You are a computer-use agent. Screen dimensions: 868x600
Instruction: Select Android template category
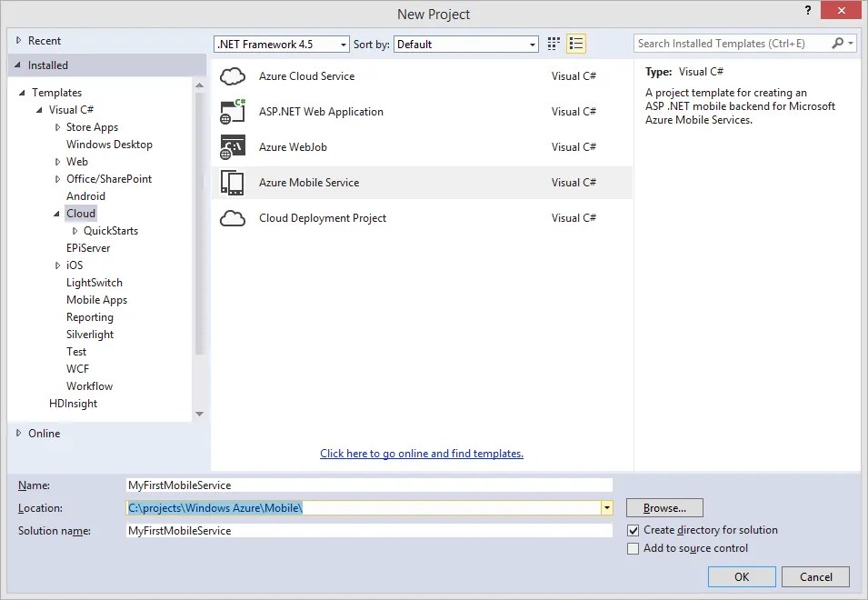(x=85, y=196)
